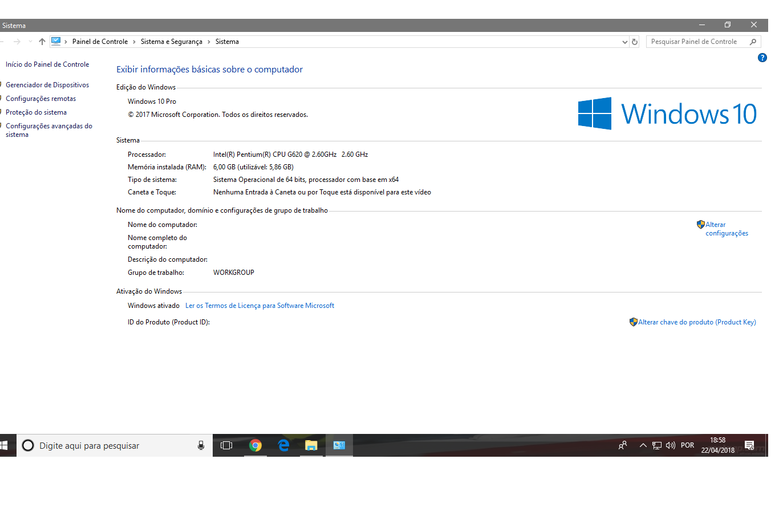Viewport: 779px width, 532px height.
Task: Close the Sistema window
Action: [x=754, y=25]
